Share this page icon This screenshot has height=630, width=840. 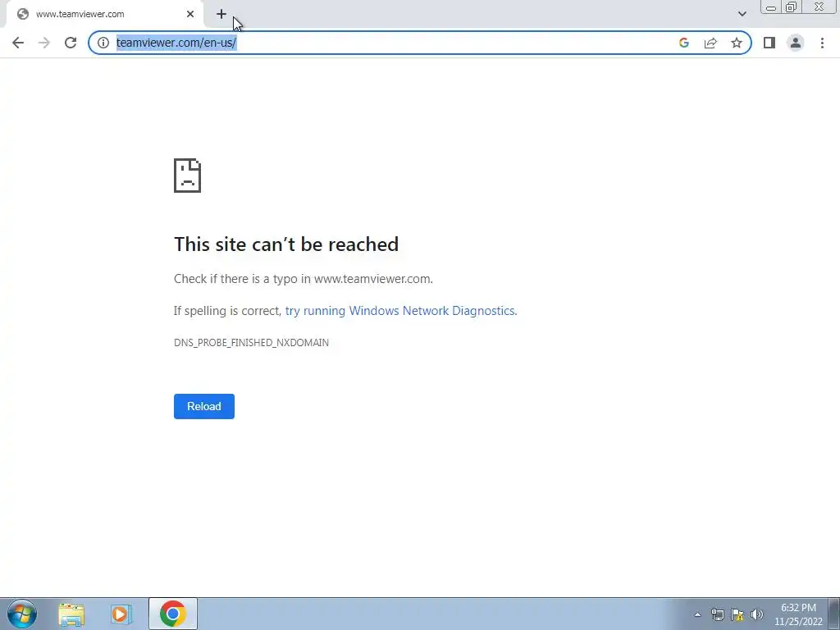tap(710, 43)
